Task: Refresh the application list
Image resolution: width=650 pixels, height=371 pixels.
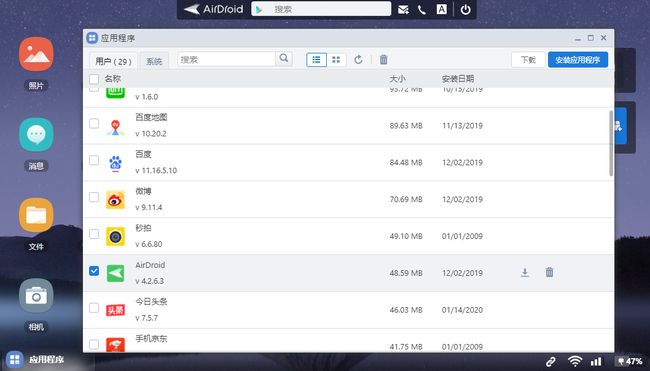Action: (x=359, y=60)
